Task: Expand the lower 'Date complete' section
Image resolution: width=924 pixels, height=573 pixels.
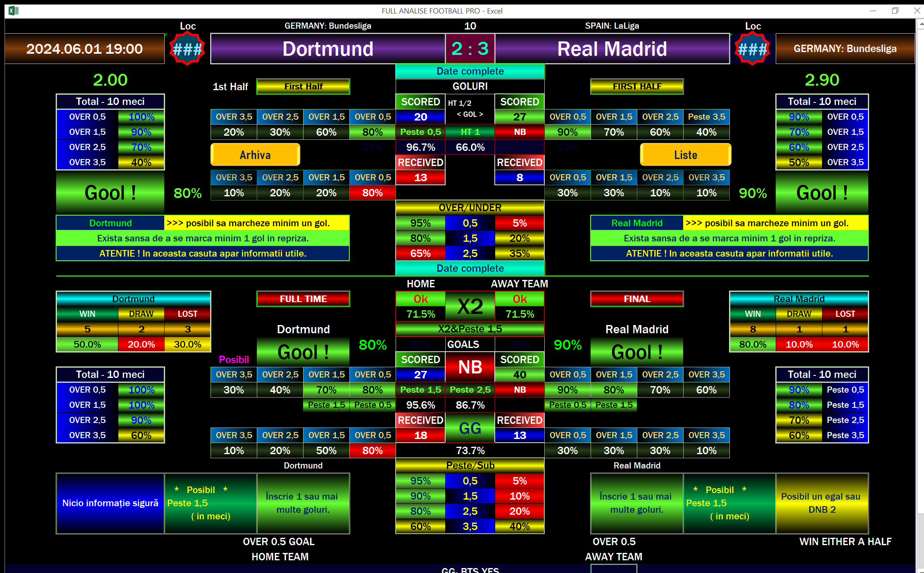Action: [x=469, y=268]
